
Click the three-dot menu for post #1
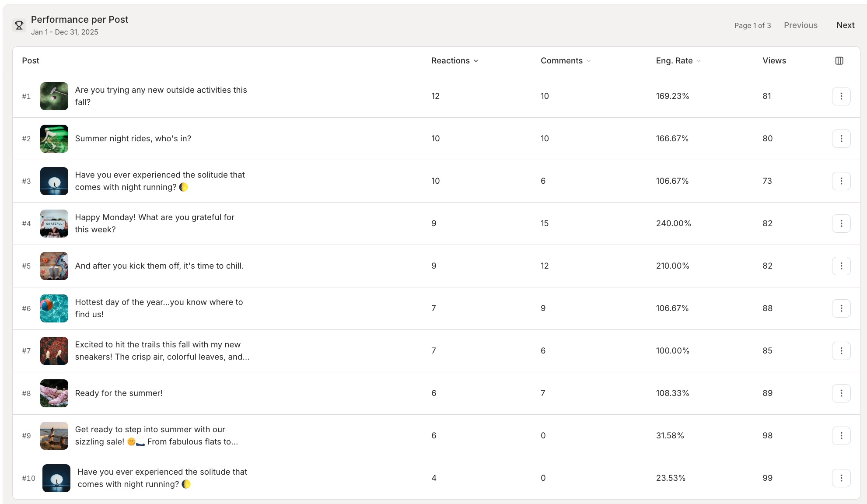(841, 96)
